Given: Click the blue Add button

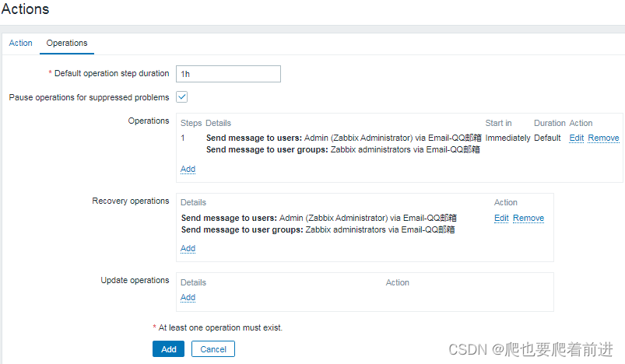Looking at the screenshot, I should (169, 349).
